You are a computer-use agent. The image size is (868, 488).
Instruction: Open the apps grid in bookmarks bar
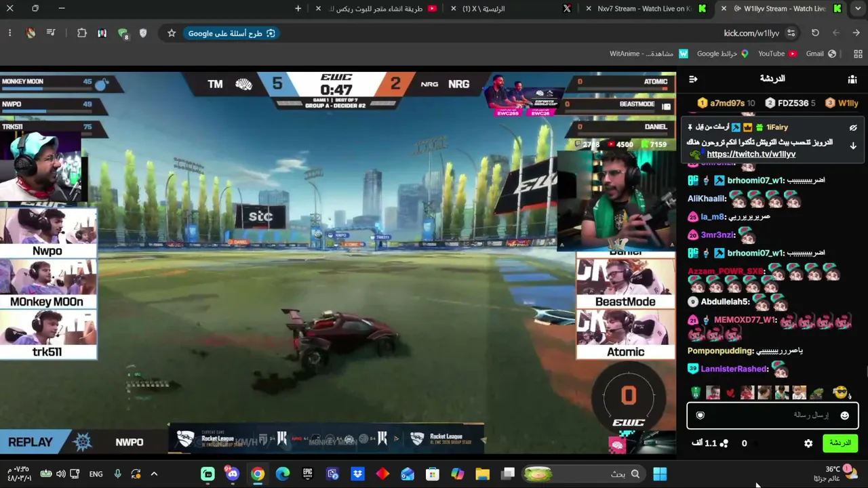pos(858,54)
